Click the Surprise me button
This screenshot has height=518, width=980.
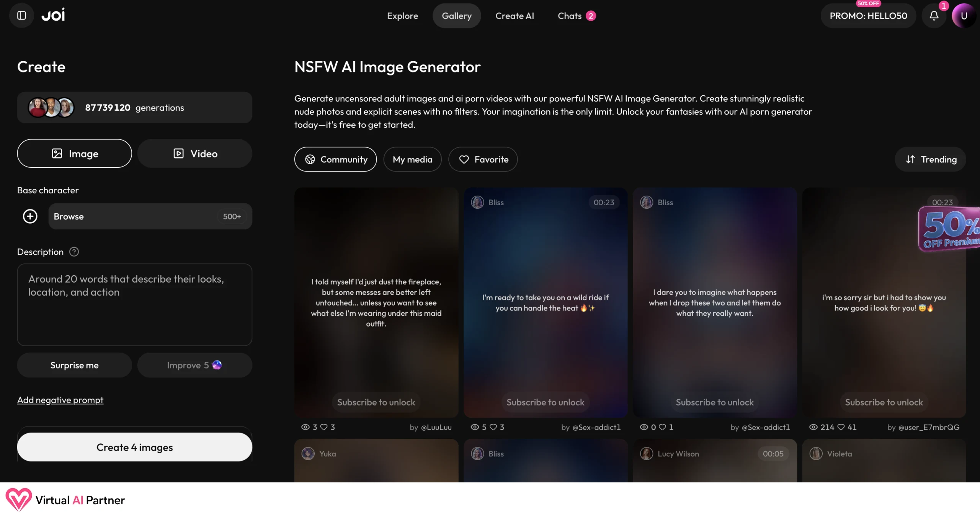pyautogui.click(x=74, y=365)
